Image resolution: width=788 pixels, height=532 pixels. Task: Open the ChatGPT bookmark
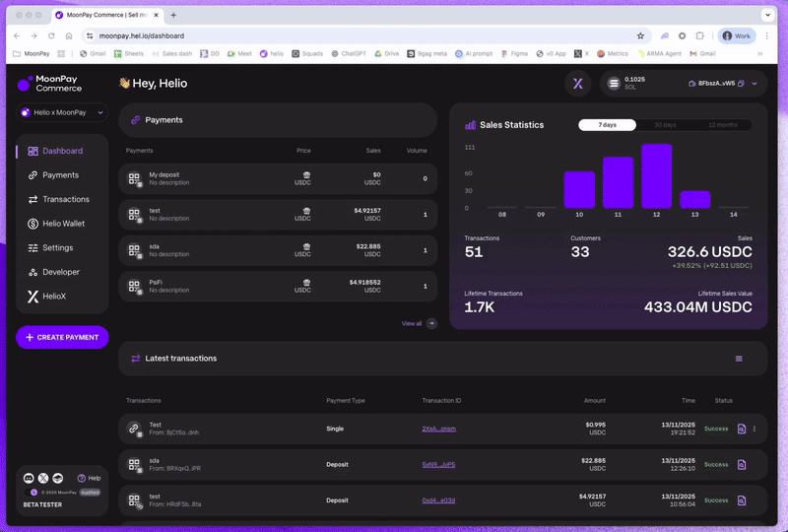coord(349,53)
